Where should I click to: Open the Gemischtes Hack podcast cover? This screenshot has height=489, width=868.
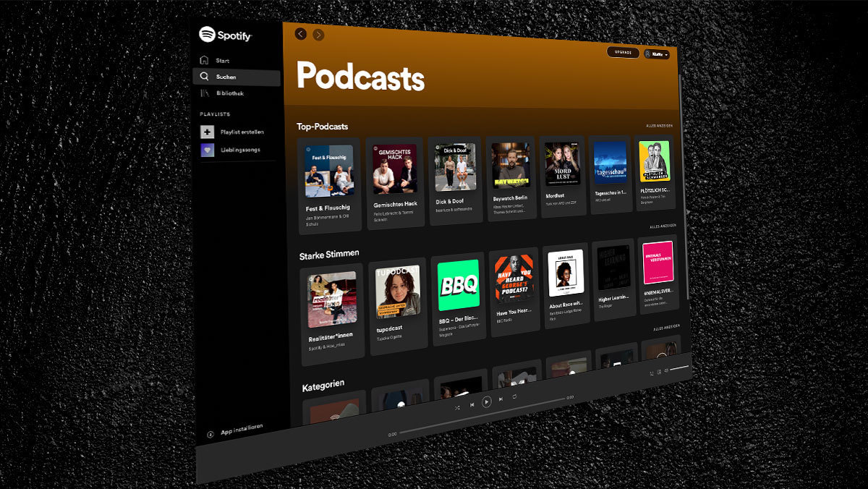(x=395, y=169)
